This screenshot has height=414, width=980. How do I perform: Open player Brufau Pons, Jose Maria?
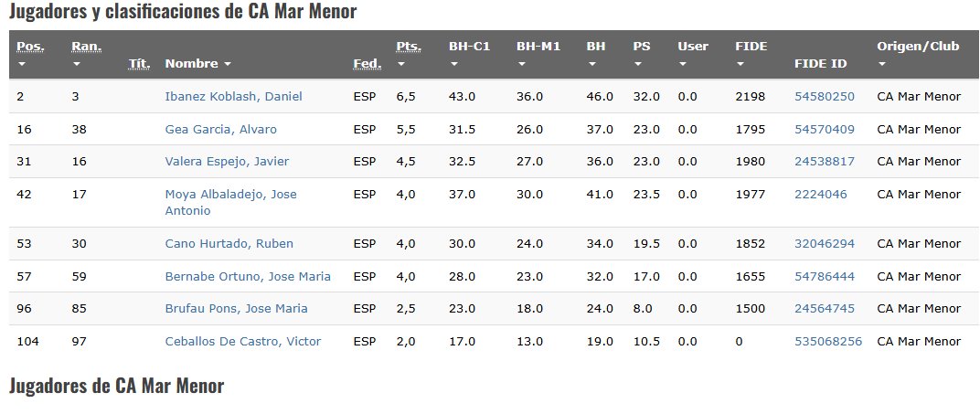(x=236, y=309)
